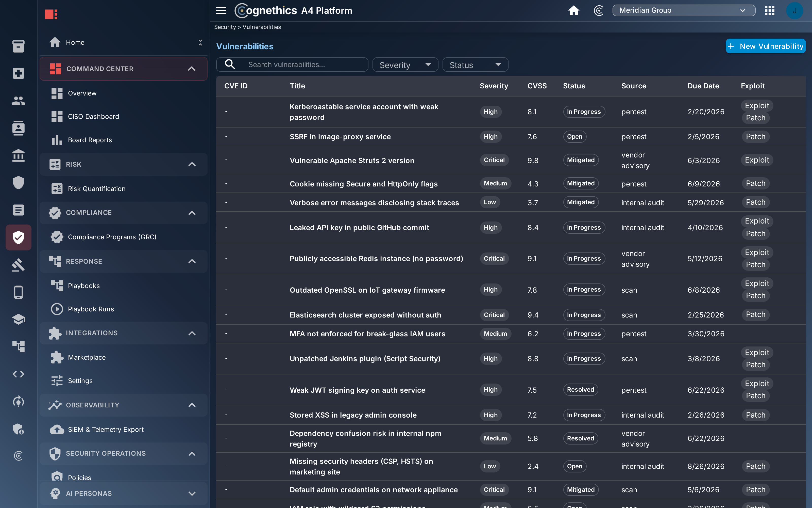Image resolution: width=812 pixels, height=508 pixels.
Task: Toggle the hamburger menu icon
Action: click(x=221, y=10)
